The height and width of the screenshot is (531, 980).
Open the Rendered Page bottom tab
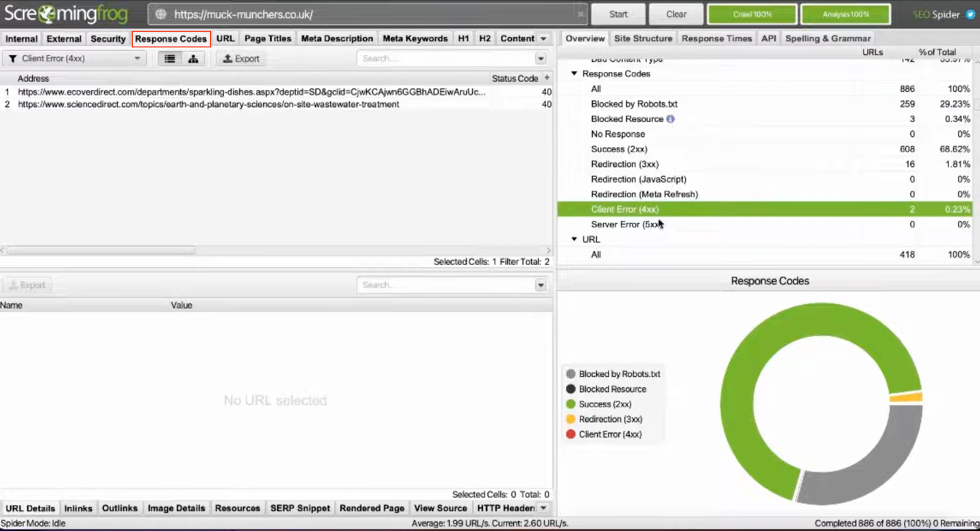(372, 508)
